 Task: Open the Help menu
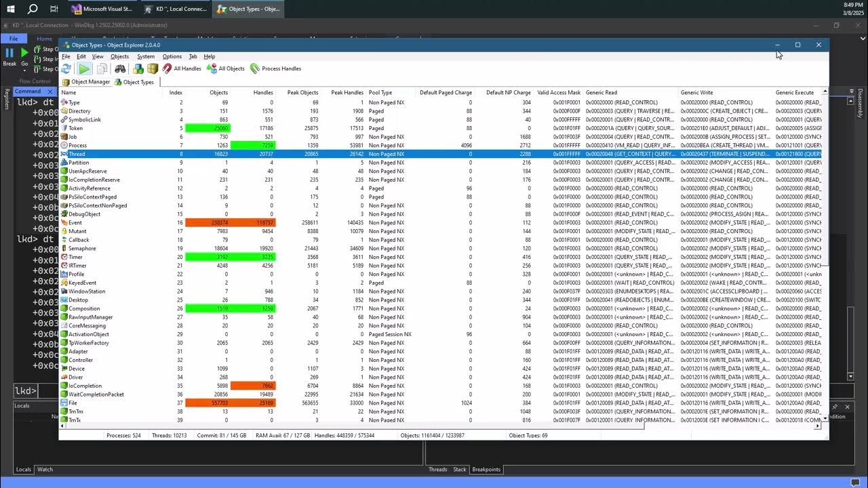(x=210, y=56)
